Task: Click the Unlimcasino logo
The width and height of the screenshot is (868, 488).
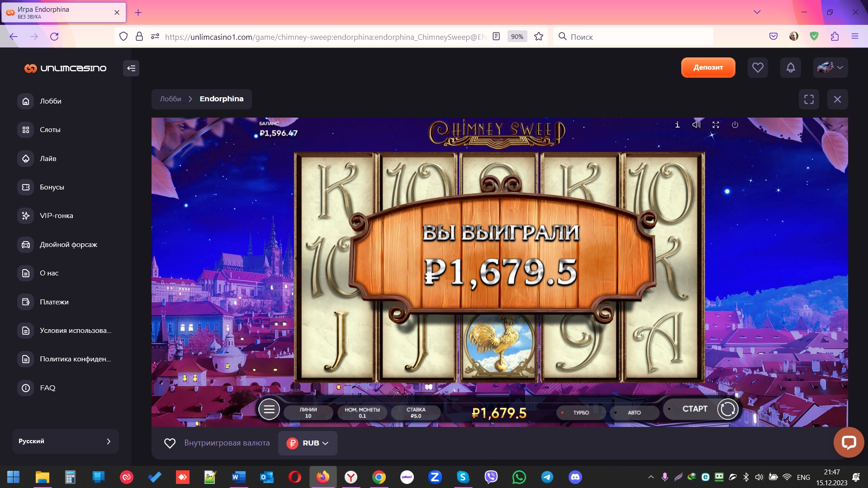Action: (66, 68)
